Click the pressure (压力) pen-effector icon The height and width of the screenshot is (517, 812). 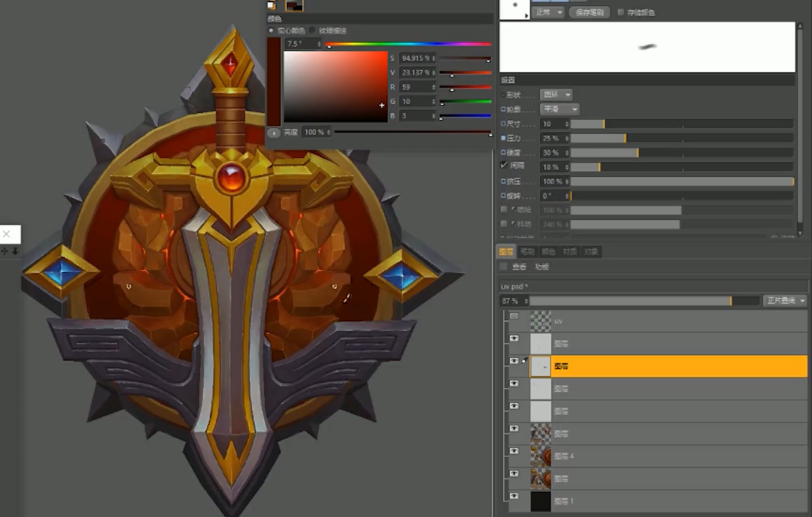click(504, 139)
